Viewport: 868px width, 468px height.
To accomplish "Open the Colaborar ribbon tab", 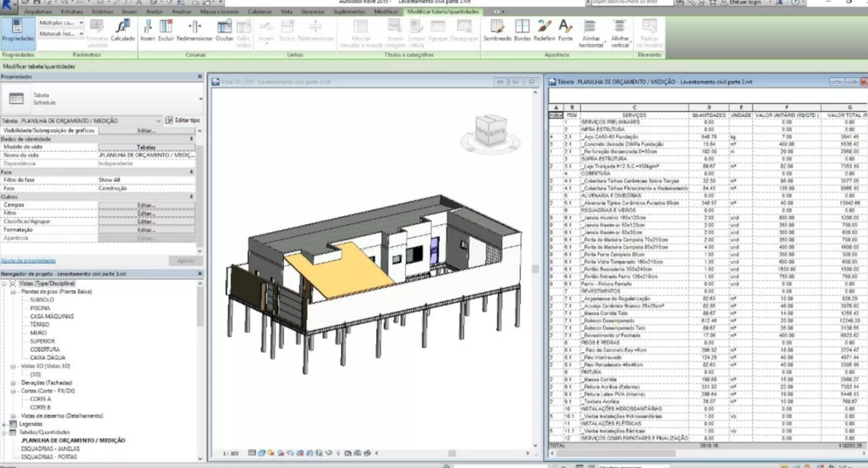I will coord(259,12).
